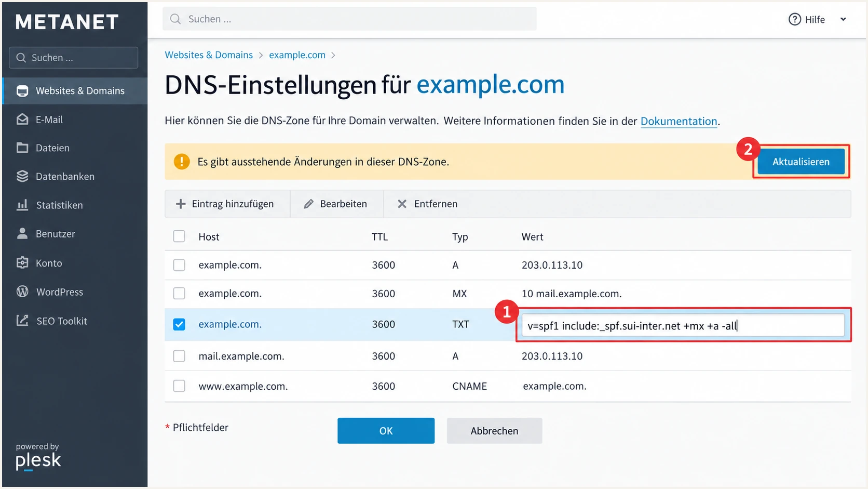Follow the example.com breadcrumb link
This screenshot has width=868, height=489.
pos(297,55)
